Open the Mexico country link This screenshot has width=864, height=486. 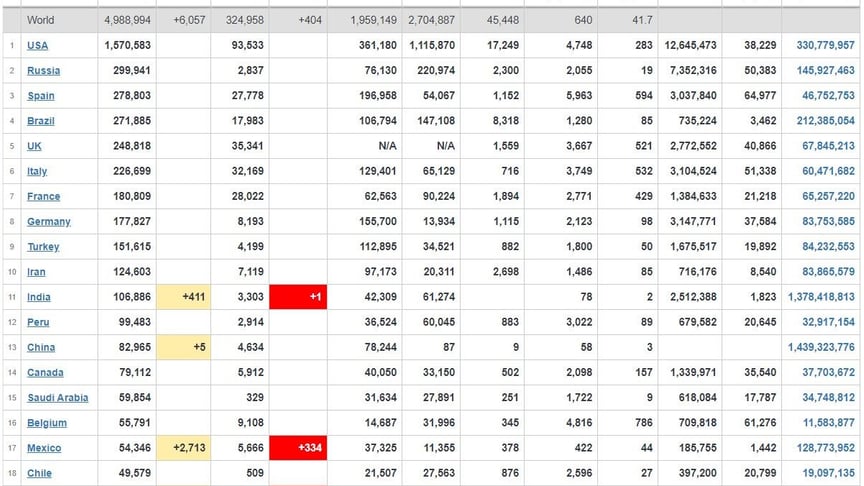44,448
